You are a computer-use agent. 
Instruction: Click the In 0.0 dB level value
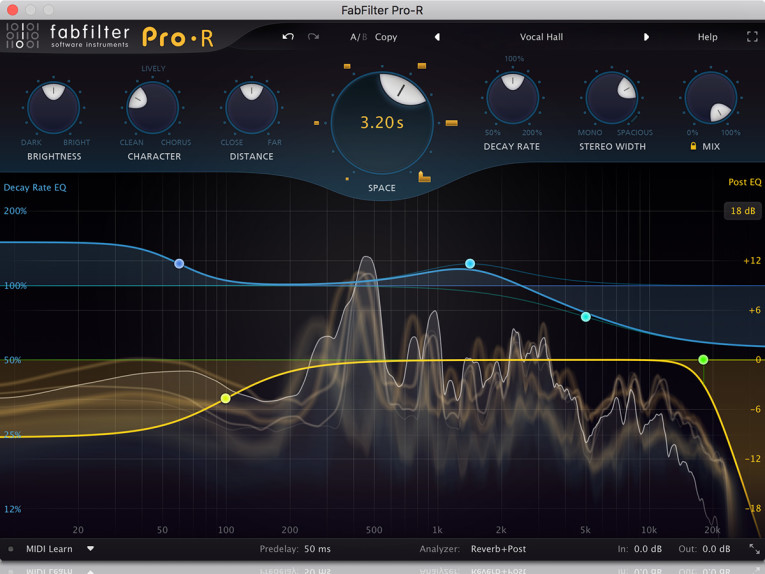[x=648, y=549]
